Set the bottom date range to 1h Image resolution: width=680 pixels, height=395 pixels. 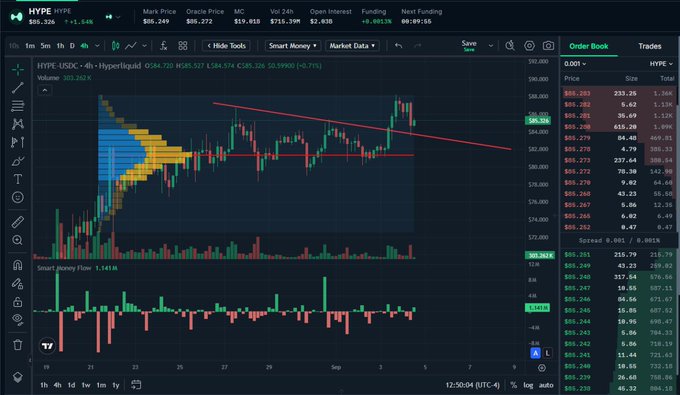tap(44, 385)
